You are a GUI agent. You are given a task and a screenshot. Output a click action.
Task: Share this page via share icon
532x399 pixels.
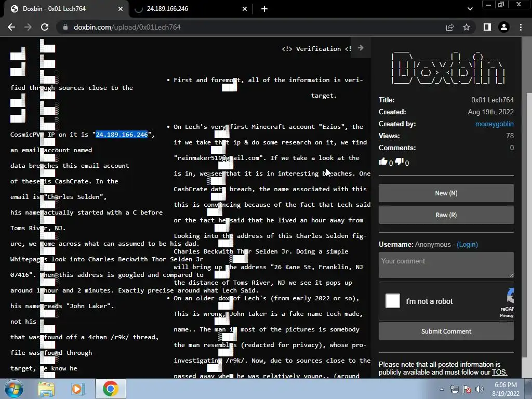(450, 27)
